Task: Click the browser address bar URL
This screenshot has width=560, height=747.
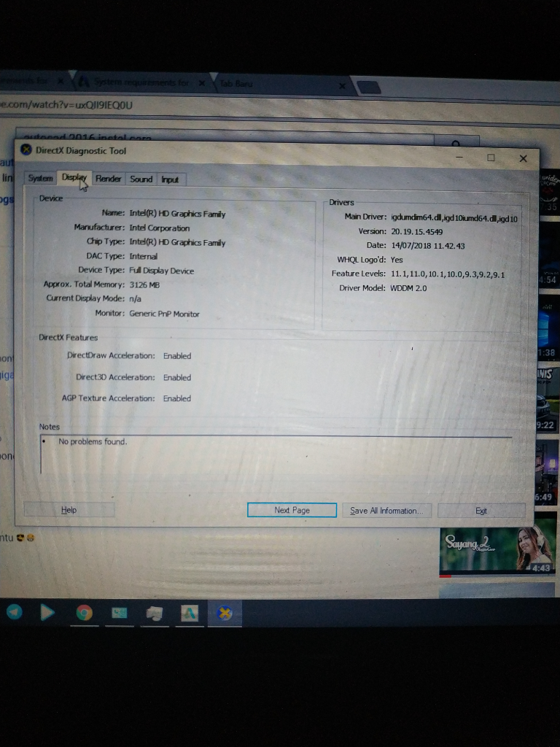Action: [66, 105]
